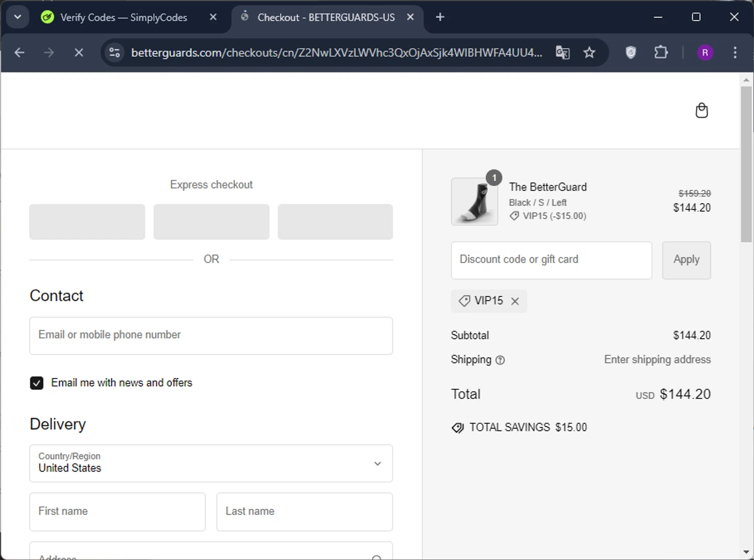
Task: Select the Checkout - BETTERGUARDS-US tab
Action: click(326, 17)
